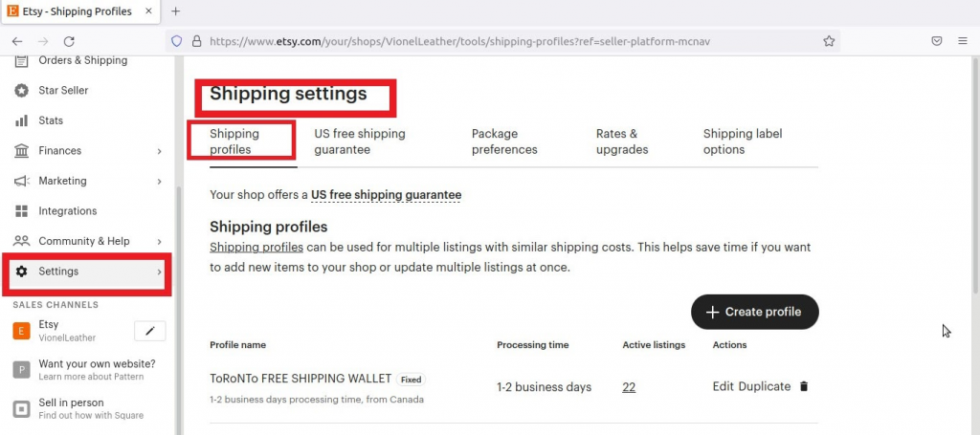Click underlined Shipping profiles link in description

pos(256,248)
